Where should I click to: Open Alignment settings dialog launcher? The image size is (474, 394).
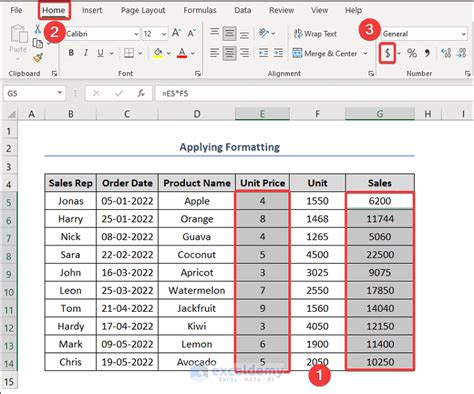(371, 74)
